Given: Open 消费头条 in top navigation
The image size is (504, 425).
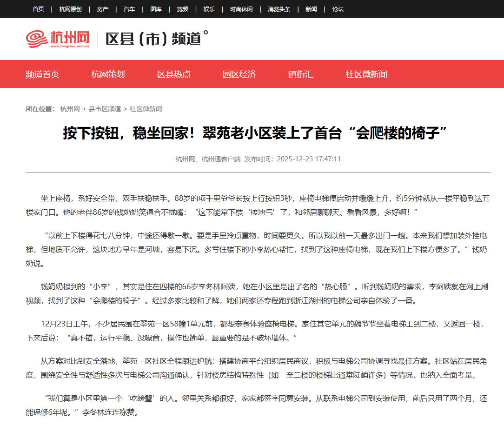Looking at the screenshot, I should tap(279, 9).
